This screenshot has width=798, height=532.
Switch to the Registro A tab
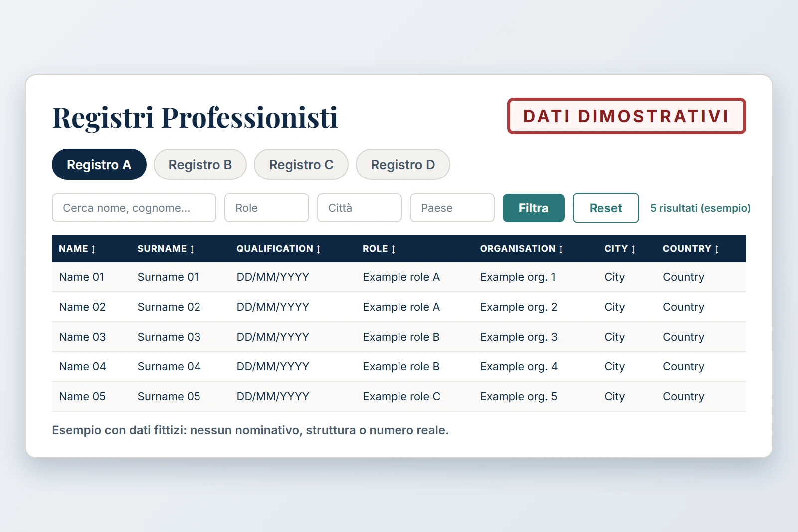tap(99, 165)
